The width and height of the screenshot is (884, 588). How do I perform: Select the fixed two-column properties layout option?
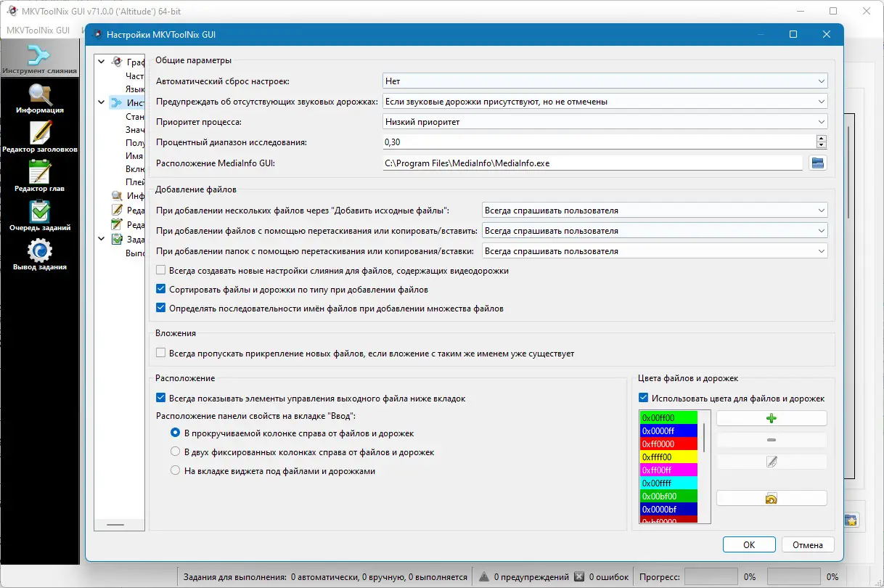point(175,451)
